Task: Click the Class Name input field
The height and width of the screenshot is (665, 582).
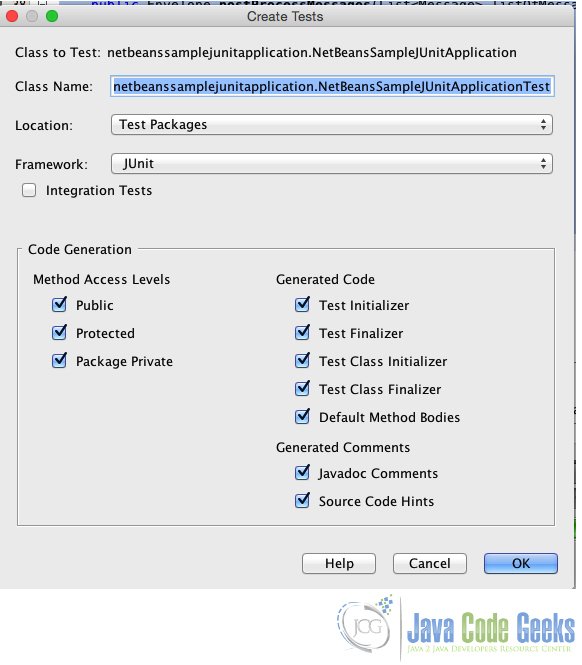Action: point(332,87)
